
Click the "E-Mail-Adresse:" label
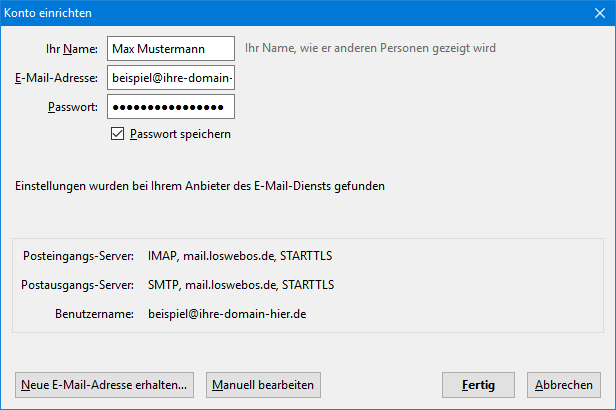click(x=55, y=77)
